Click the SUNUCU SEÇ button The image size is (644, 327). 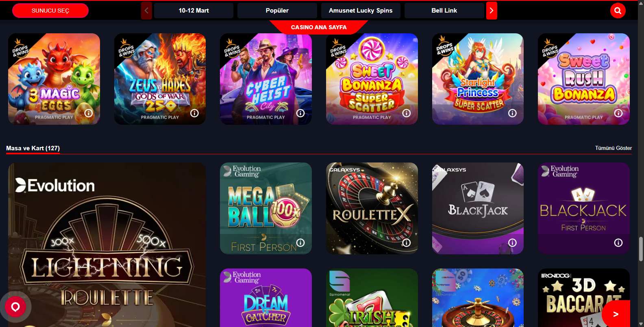tap(50, 11)
